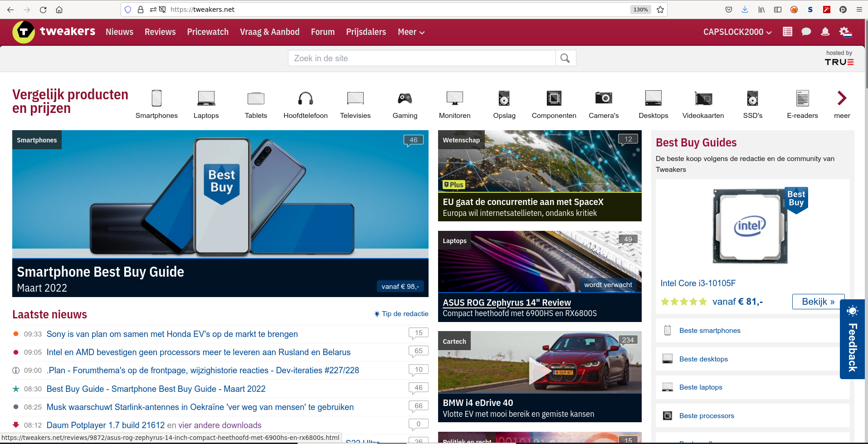This screenshot has height=444, width=868.
Task: Open the settings gear icon in header
Action: (x=845, y=32)
